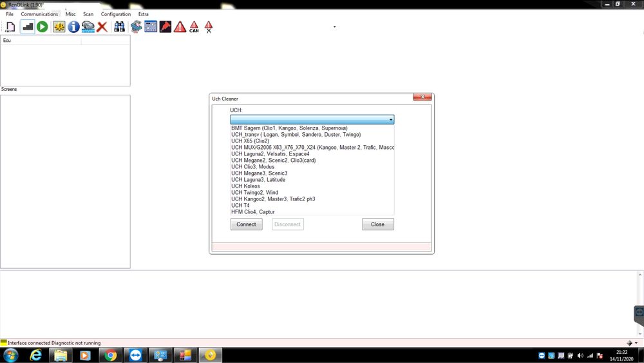Click the status bar pin dropdown icon
This screenshot has height=363, width=644.
(632, 343)
